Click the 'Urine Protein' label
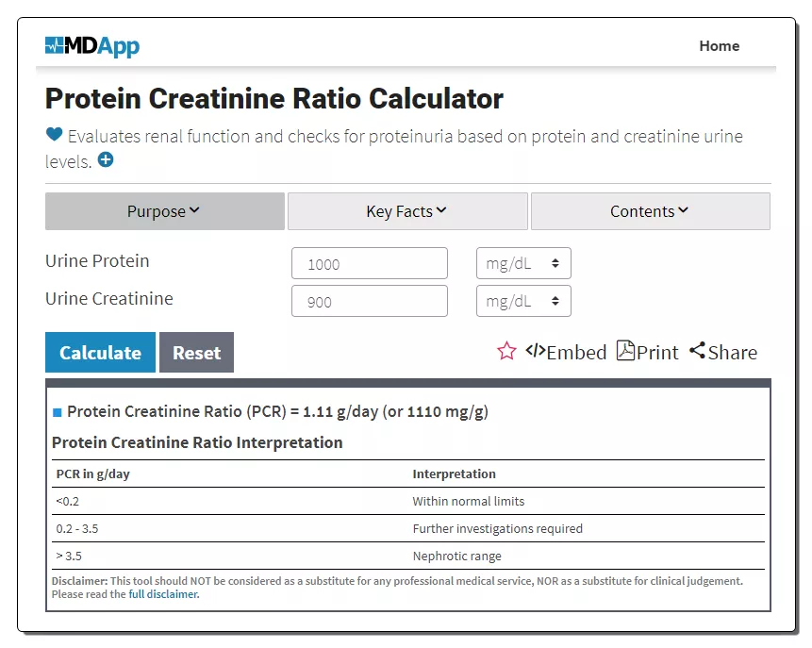The height and width of the screenshot is (648, 812). [x=97, y=261]
